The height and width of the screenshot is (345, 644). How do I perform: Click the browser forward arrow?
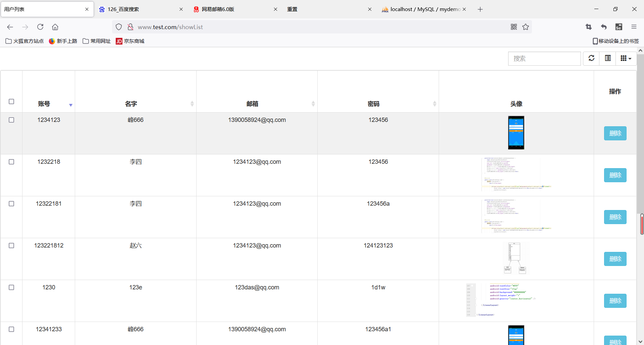click(25, 27)
